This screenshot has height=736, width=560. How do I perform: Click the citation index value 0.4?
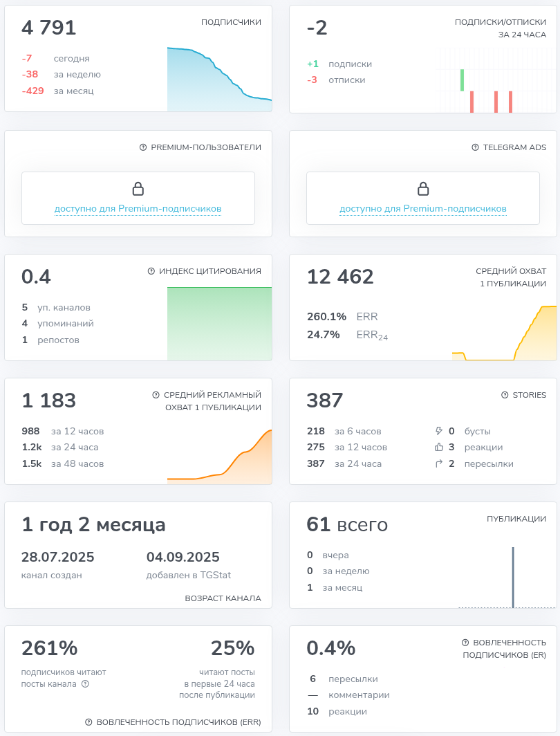(x=36, y=277)
